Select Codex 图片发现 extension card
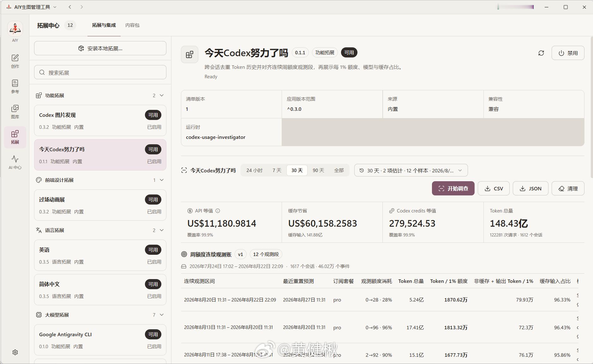 (100, 121)
